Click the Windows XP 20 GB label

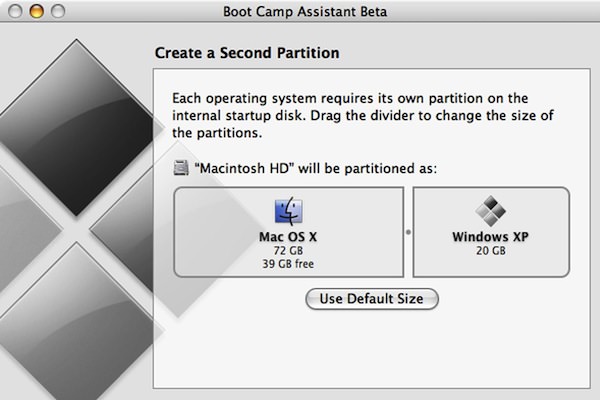pyautogui.click(x=491, y=251)
